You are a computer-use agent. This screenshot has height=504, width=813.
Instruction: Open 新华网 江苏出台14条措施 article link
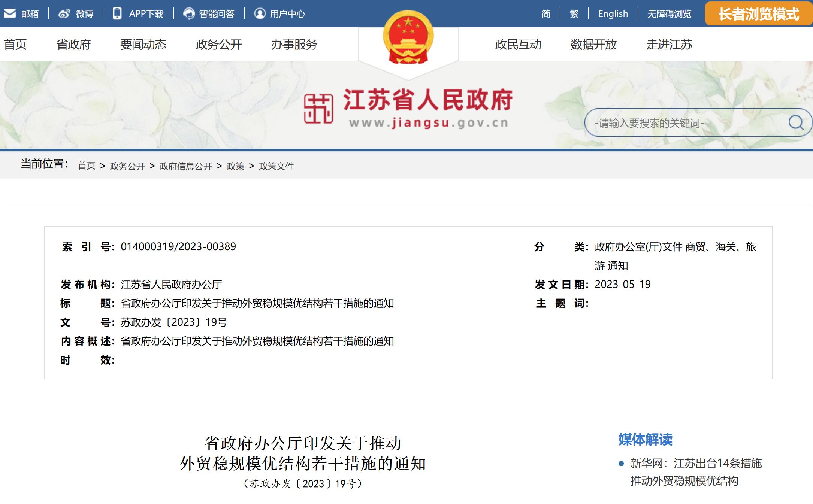[696, 472]
